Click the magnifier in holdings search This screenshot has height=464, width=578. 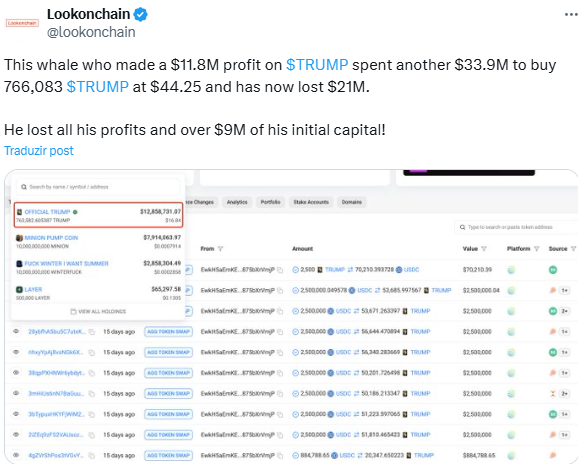tap(24, 187)
